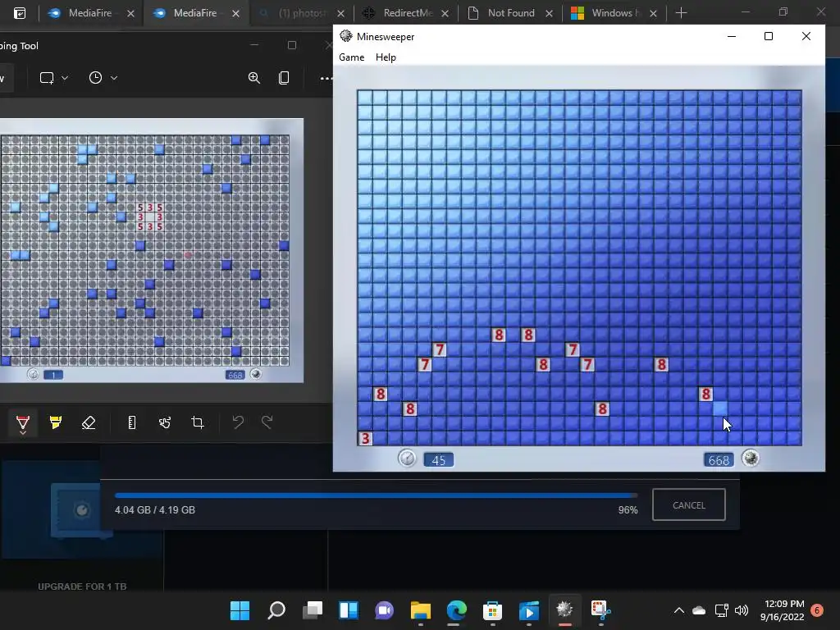Open the volume tray control
This screenshot has height=630, width=840.
coord(742,610)
